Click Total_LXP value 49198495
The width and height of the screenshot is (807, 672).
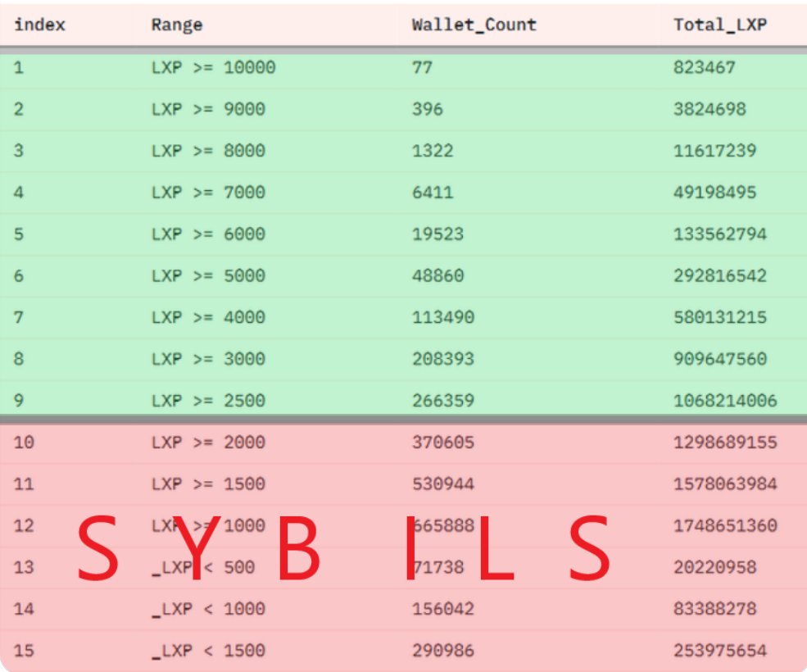pos(715,192)
